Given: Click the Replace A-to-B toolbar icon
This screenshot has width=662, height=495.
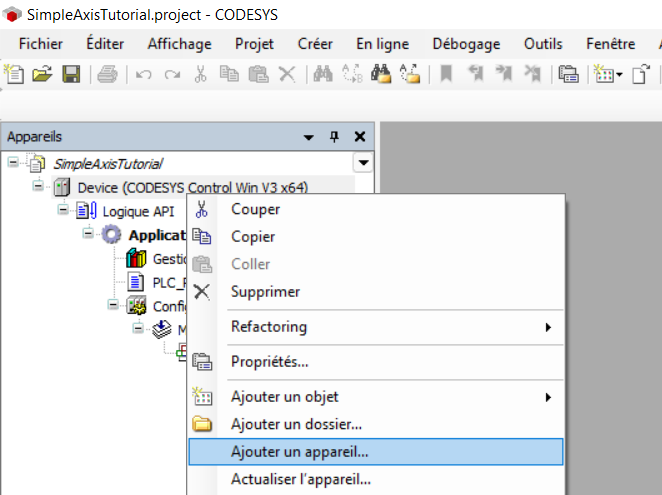Looking at the screenshot, I should pyautogui.click(x=352, y=74).
